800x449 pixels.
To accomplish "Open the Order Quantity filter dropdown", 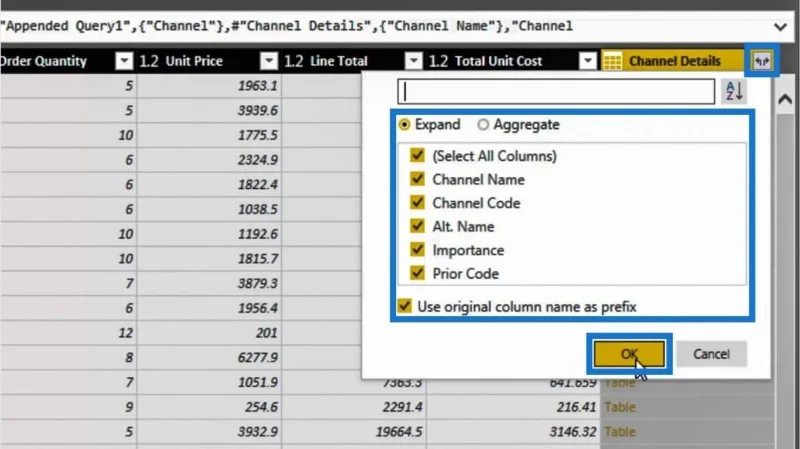I will (x=124, y=61).
